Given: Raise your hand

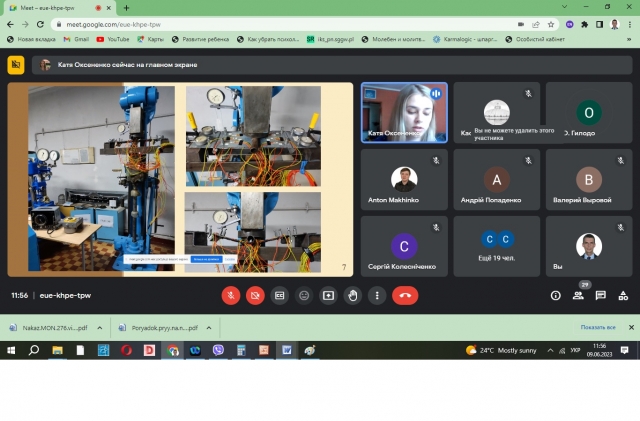Looking at the screenshot, I should coord(353,295).
